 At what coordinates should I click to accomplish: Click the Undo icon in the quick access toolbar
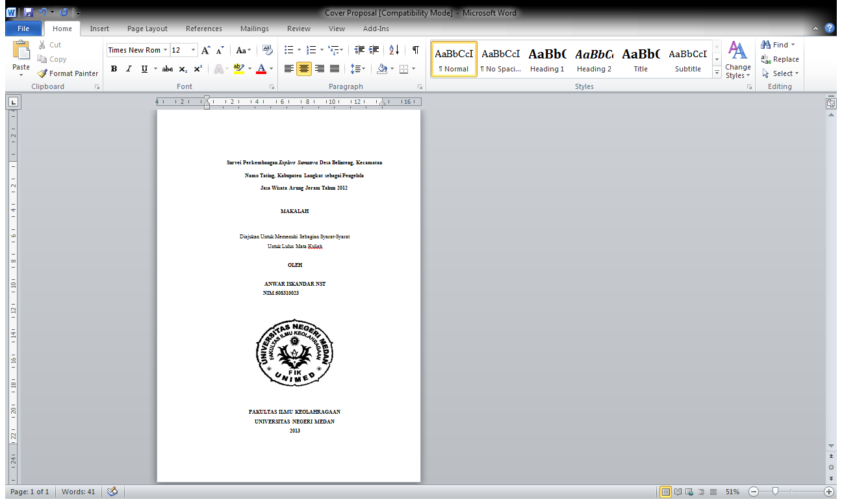[x=43, y=12]
